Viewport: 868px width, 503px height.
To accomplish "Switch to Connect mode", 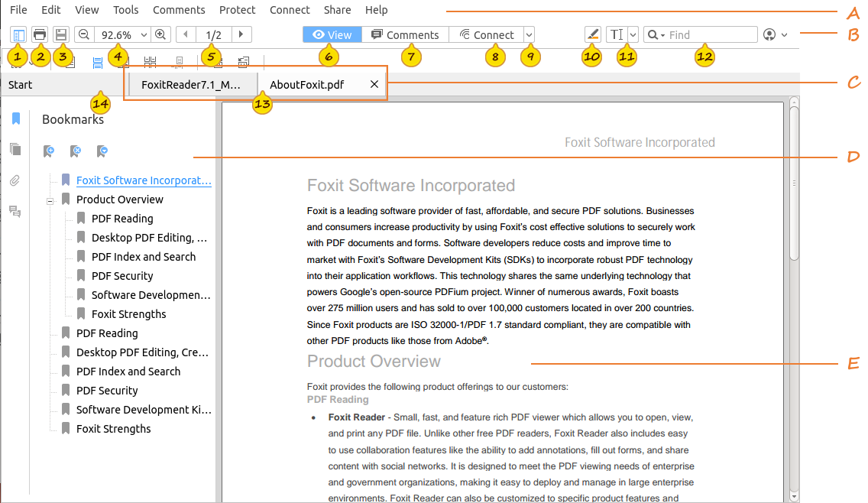I will pos(487,35).
